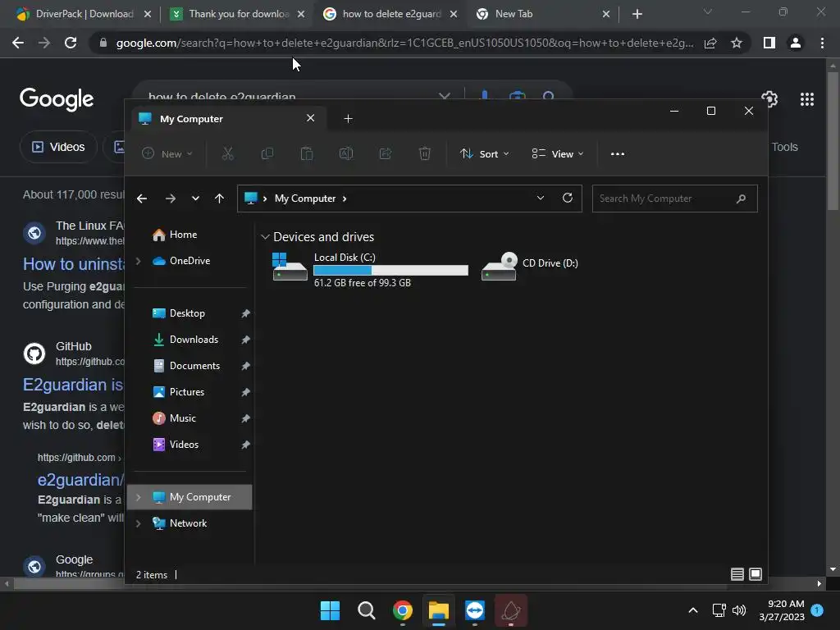
Task: Switch to large icons view in status bar
Action: point(756,574)
